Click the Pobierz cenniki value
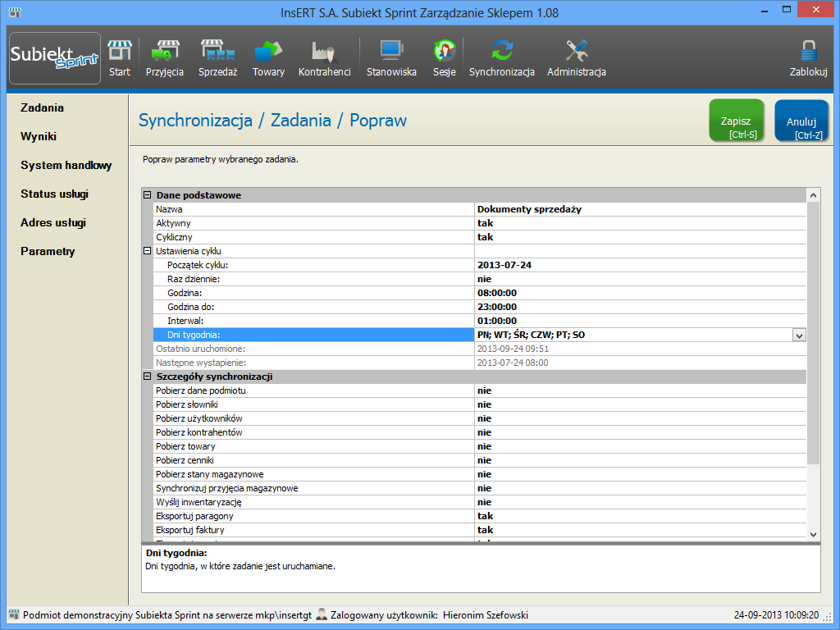Viewport: 840px width, 630px height. [x=640, y=460]
